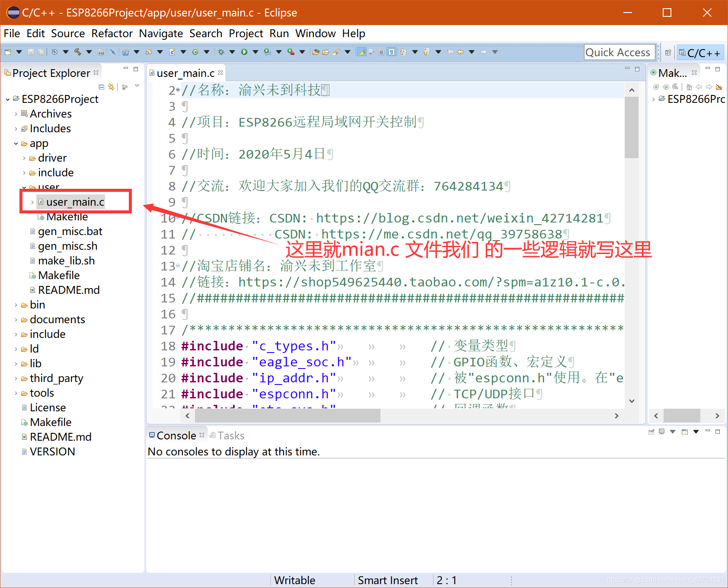Open the Run button dropdown arrow
Screen dimensions: 728x588
[x=255, y=52]
